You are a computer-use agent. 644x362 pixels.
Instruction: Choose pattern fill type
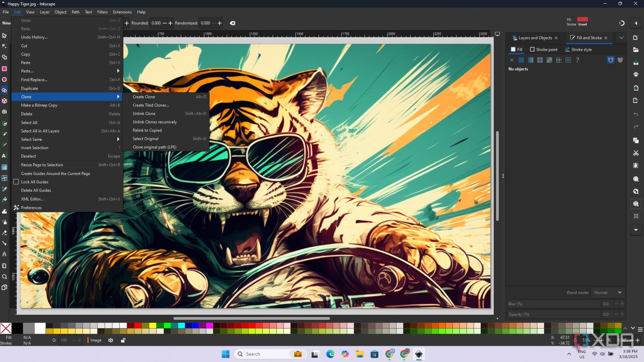[559, 60]
